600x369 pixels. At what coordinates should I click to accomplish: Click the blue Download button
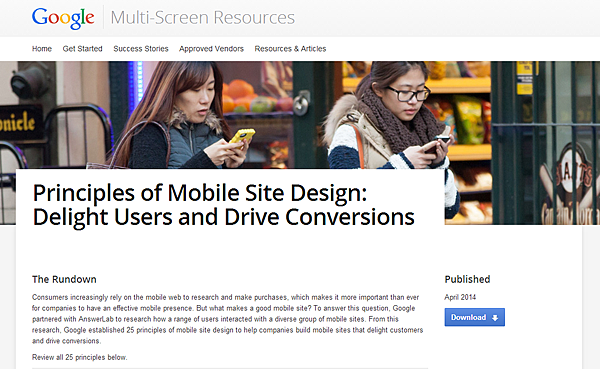474,317
